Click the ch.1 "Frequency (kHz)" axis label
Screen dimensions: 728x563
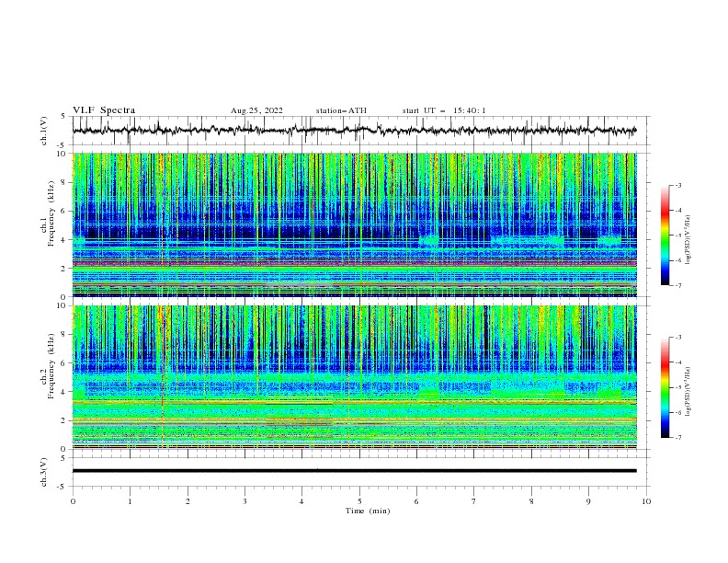(51, 214)
